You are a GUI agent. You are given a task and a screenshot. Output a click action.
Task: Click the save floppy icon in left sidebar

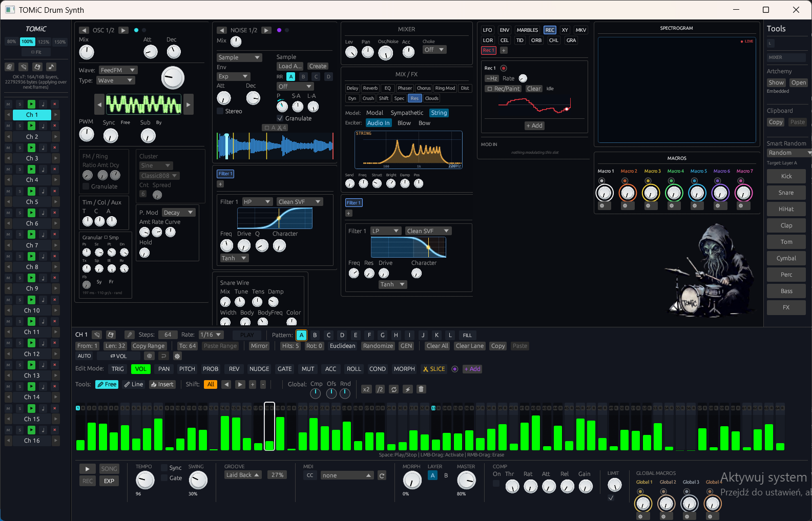[37, 67]
